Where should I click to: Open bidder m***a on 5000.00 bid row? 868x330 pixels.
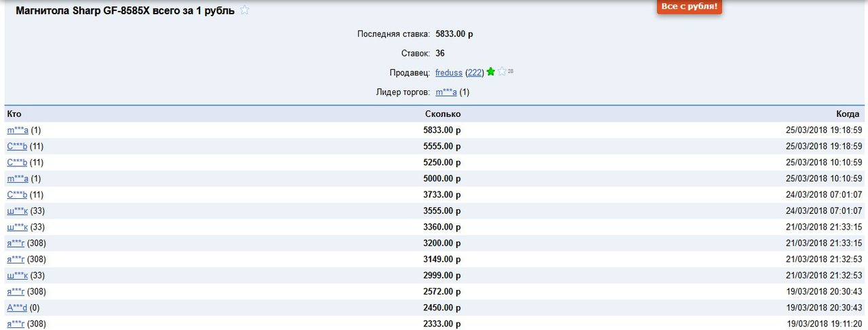coord(18,179)
